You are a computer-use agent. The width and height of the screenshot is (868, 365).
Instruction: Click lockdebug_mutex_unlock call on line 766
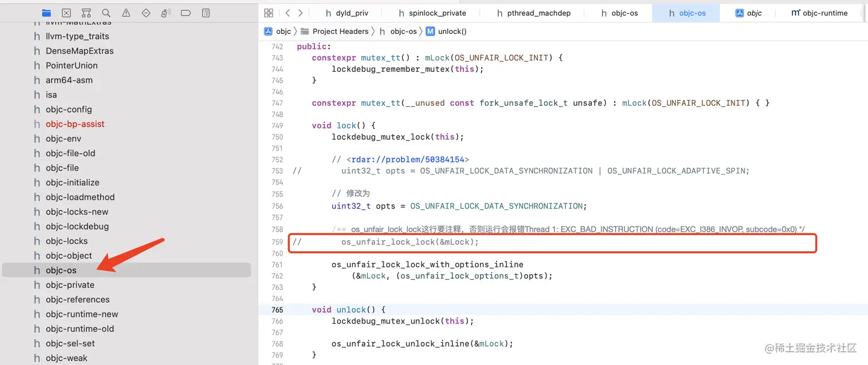click(x=386, y=321)
